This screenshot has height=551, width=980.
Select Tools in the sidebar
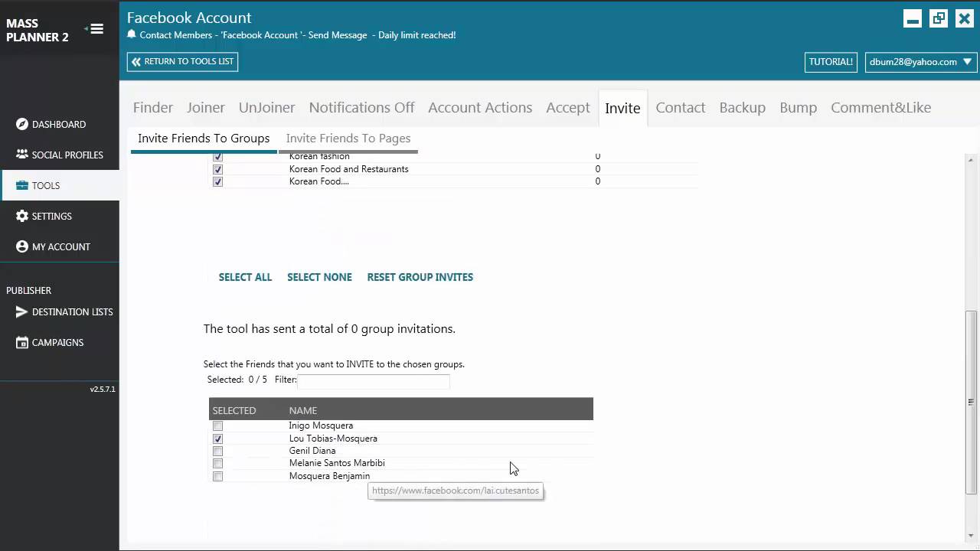coord(59,185)
